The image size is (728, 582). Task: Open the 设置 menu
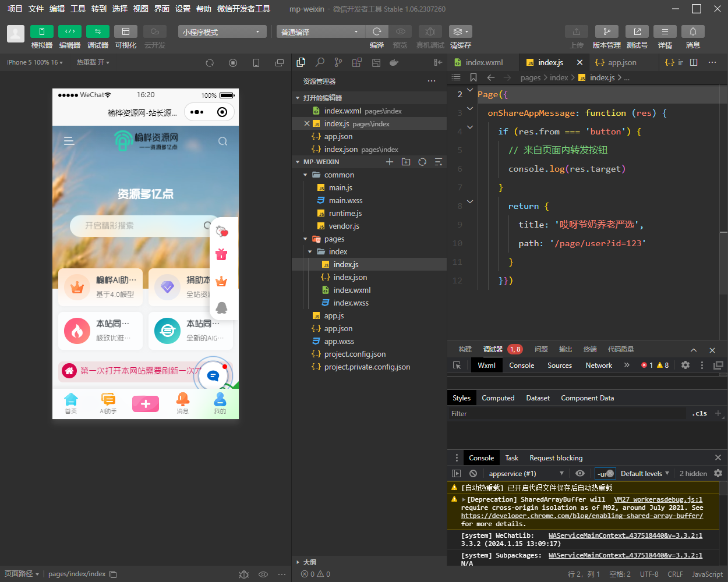(183, 9)
